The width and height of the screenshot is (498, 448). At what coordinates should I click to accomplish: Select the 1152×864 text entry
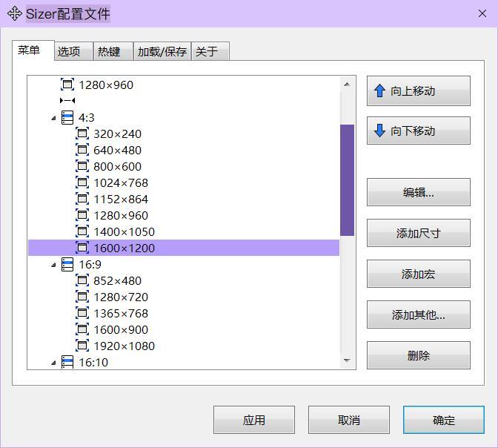(x=121, y=200)
